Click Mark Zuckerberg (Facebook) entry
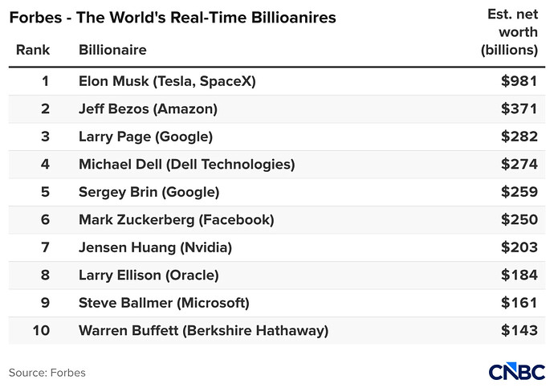554x392 pixels. pyautogui.click(x=177, y=220)
